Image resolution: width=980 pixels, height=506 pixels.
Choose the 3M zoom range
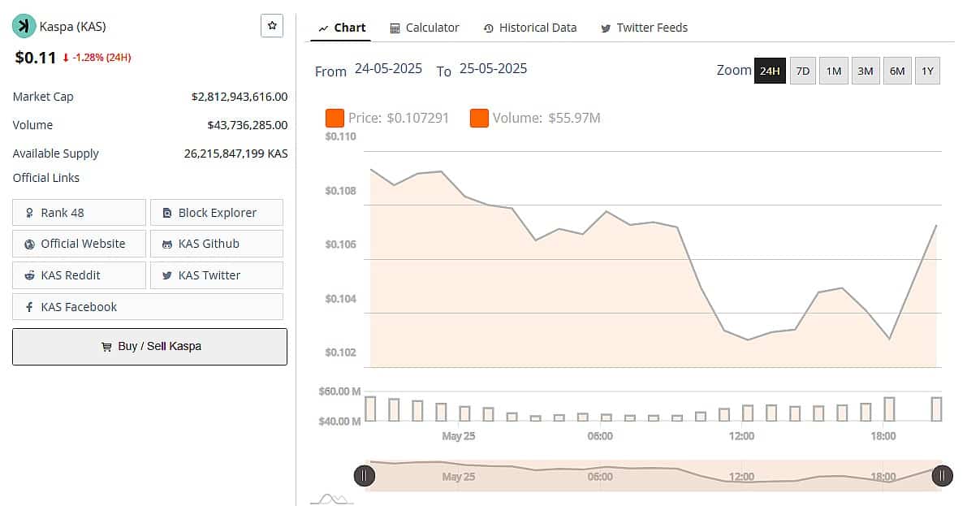(866, 71)
